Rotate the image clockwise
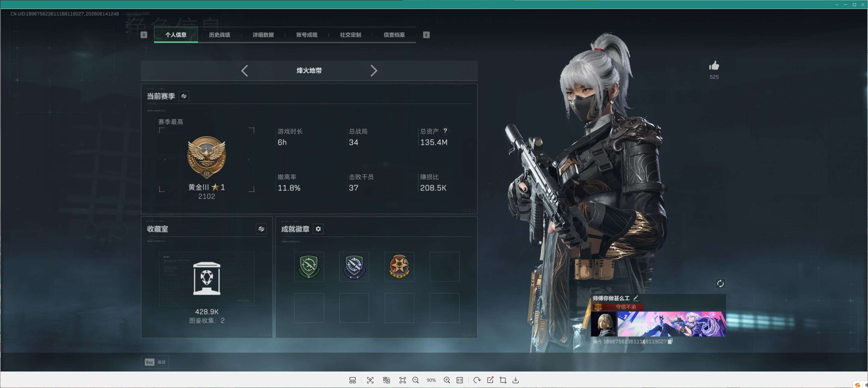The height and width of the screenshot is (388, 868). point(477,380)
